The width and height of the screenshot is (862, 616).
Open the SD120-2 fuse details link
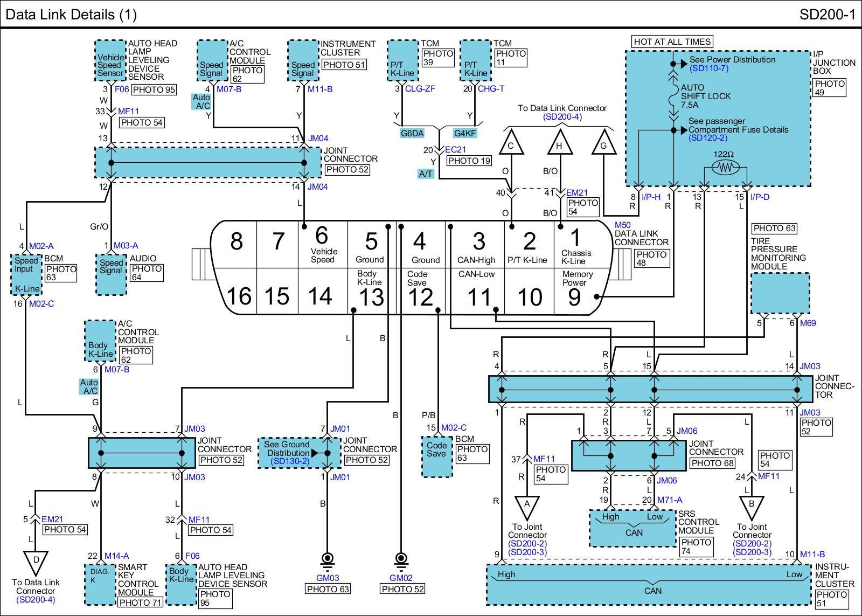(708, 138)
